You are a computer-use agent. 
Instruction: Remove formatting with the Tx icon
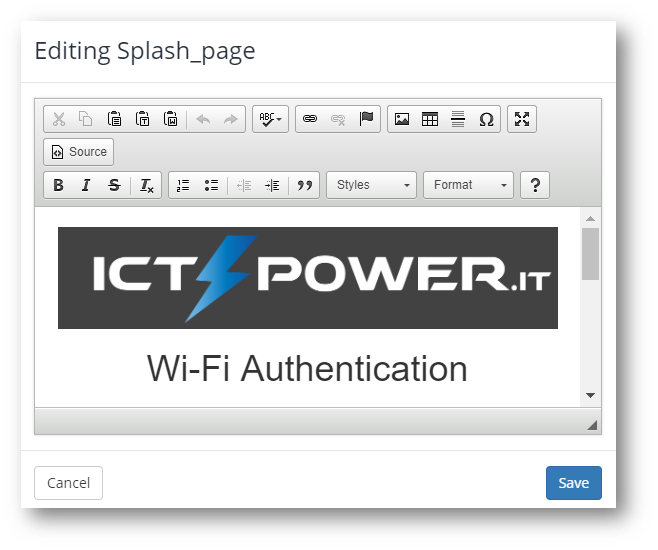tap(146, 185)
